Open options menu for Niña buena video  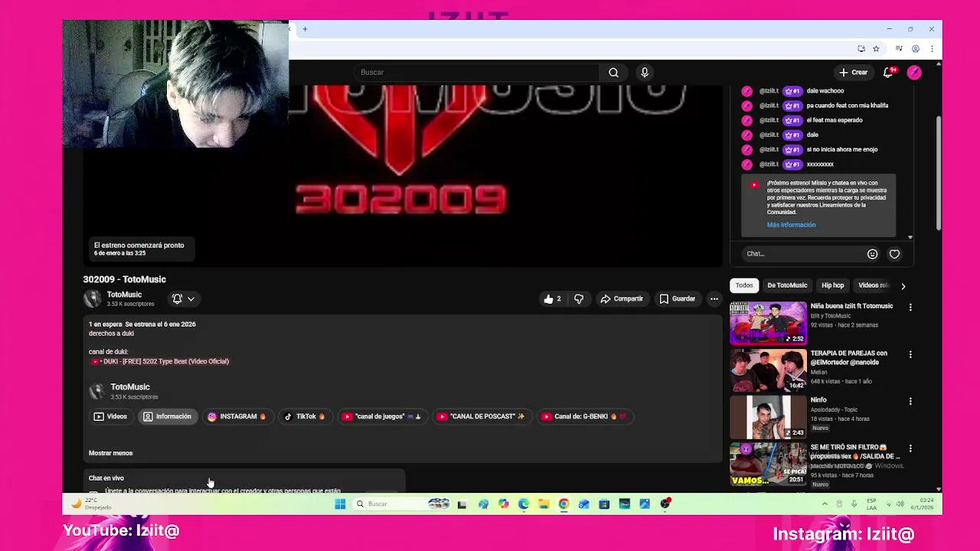[x=910, y=307]
